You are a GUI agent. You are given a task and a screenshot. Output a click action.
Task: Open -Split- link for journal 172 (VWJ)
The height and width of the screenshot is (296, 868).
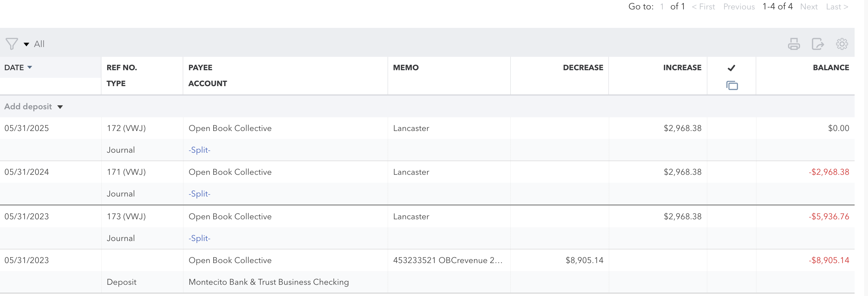pyautogui.click(x=199, y=150)
